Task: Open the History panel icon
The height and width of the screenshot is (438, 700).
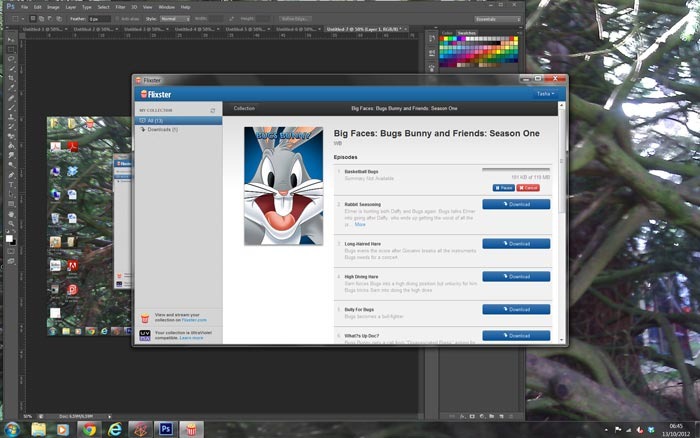Action: point(432,39)
